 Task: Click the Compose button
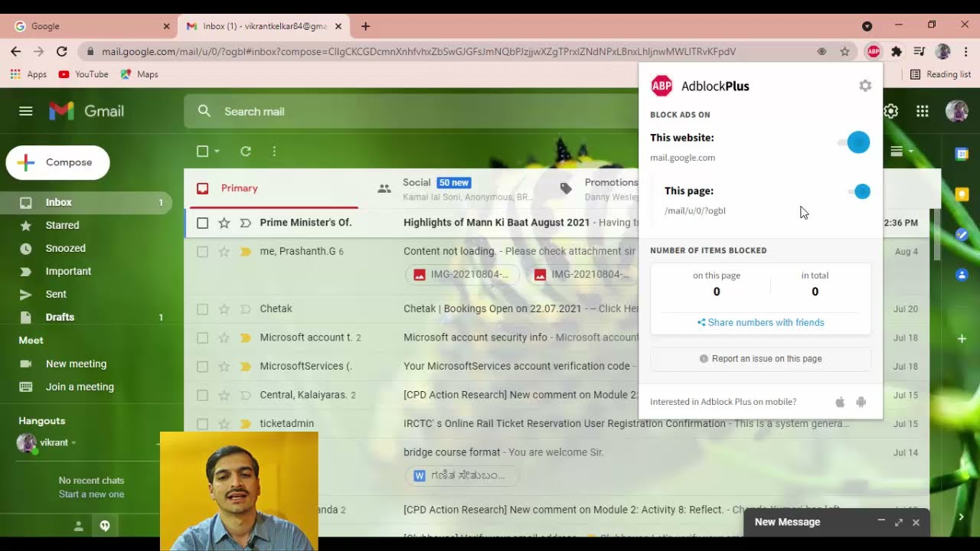pyautogui.click(x=58, y=162)
